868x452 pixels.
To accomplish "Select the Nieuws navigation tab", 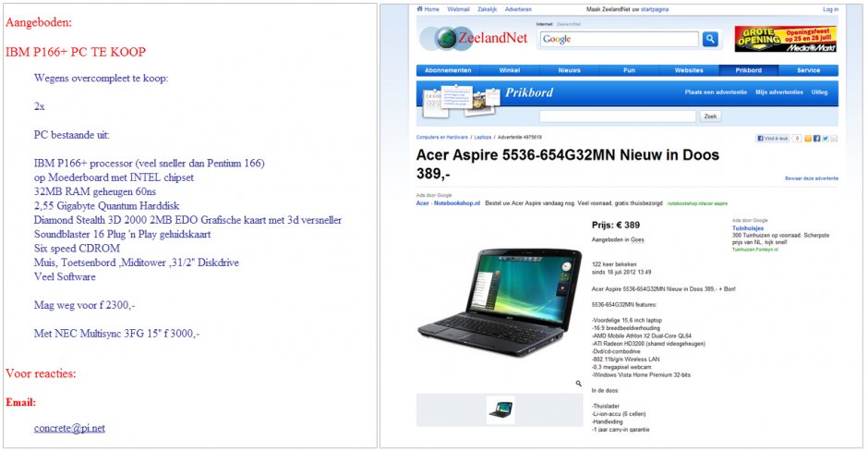I will (569, 70).
